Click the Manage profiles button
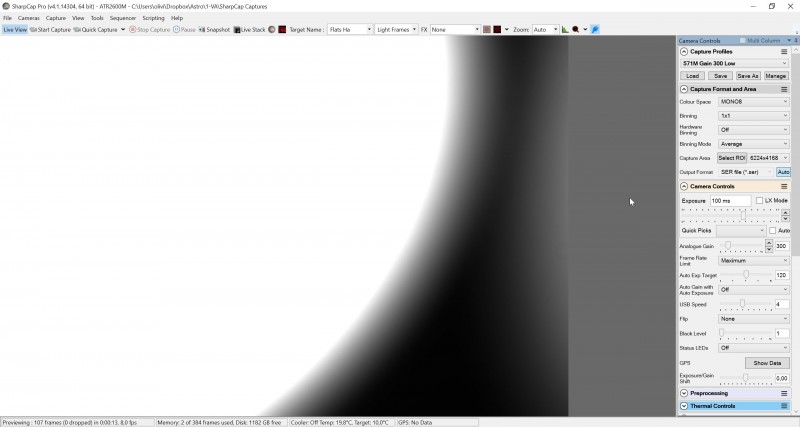Screen dimensions: 800x427 (x=776, y=76)
